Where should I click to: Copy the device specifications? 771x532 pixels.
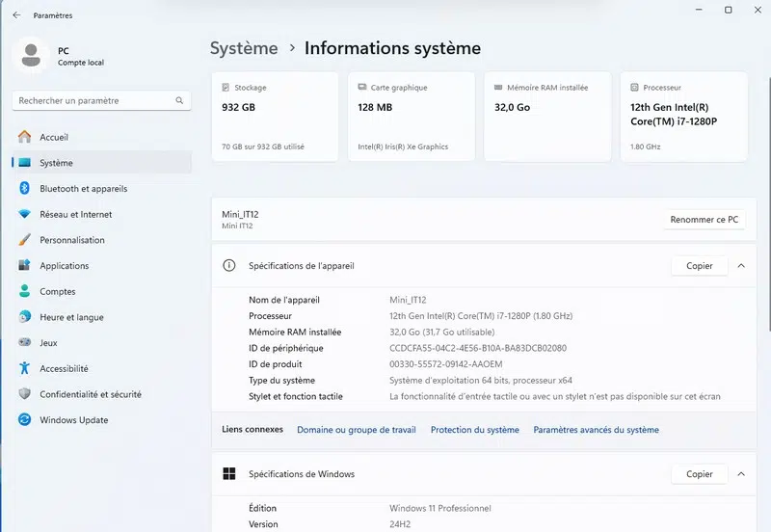pyautogui.click(x=699, y=266)
